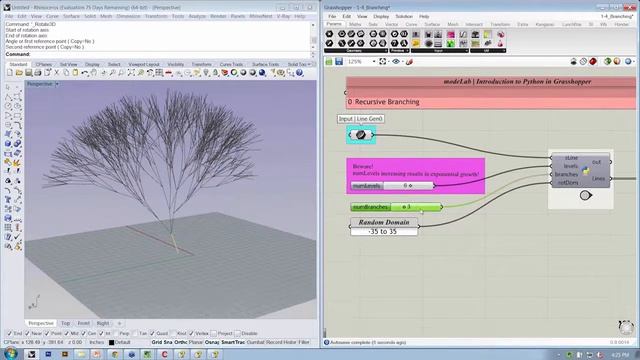Toggle the End osnap checkbox
The width and height of the screenshot is (640, 360).
pyautogui.click(x=10, y=333)
